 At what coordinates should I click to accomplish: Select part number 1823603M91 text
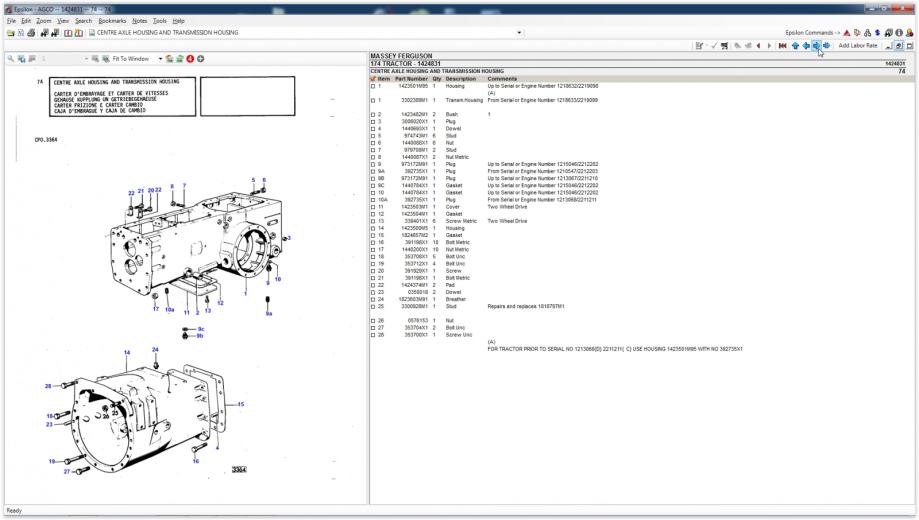point(413,300)
